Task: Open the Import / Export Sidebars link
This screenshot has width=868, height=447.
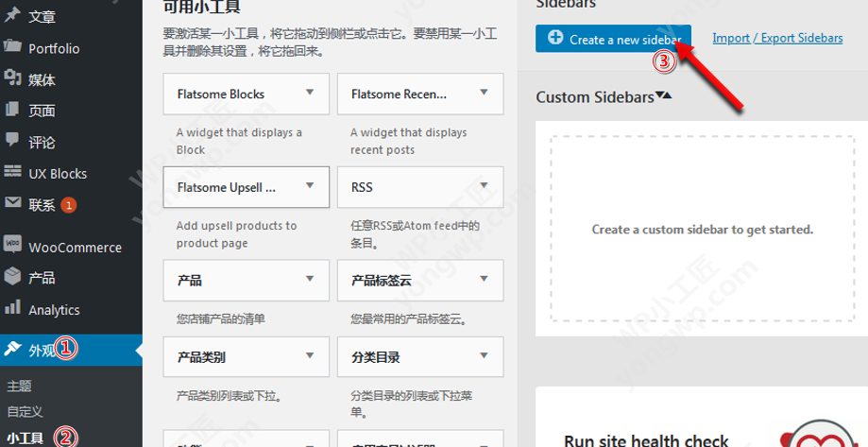Action: coord(776,39)
